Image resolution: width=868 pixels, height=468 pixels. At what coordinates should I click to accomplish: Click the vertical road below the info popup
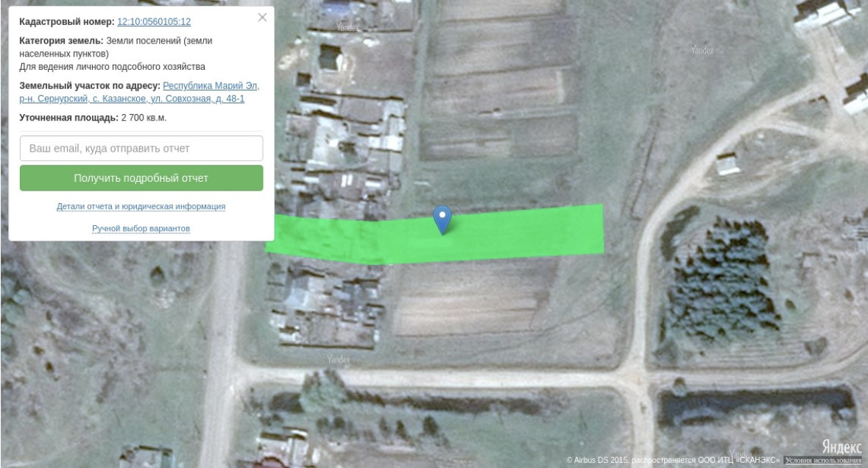pyautogui.click(x=222, y=354)
